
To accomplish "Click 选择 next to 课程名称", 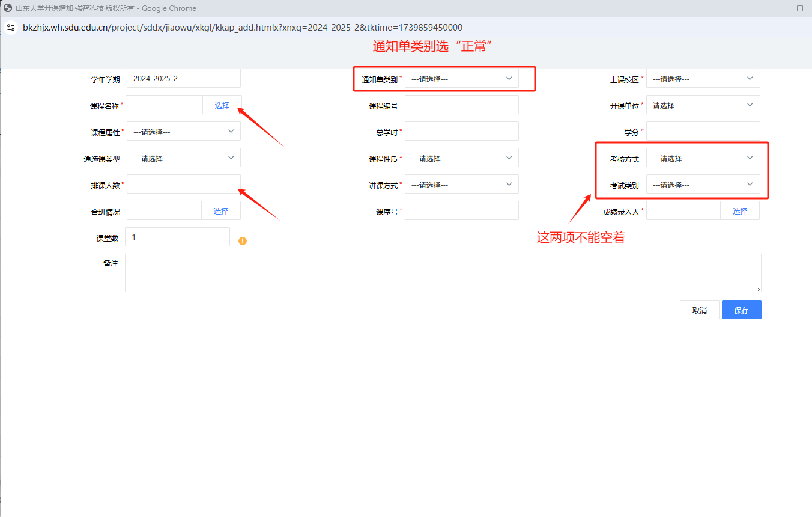I will [222, 105].
